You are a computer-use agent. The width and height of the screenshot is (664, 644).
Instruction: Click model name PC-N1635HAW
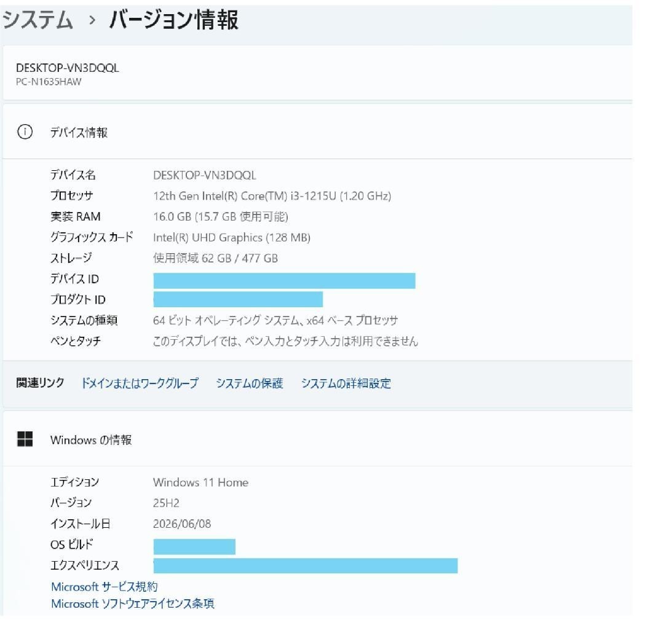click(x=49, y=82)
